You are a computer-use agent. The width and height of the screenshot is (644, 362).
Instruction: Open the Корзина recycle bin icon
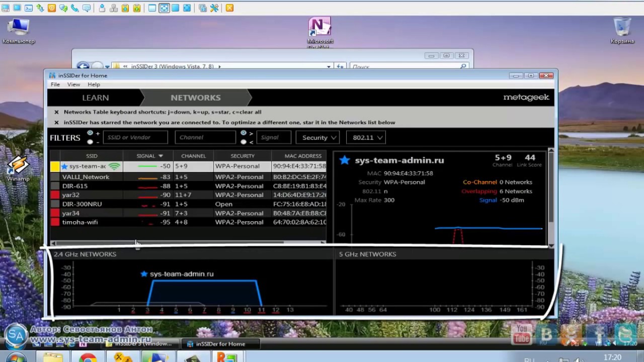pos(622,30)
